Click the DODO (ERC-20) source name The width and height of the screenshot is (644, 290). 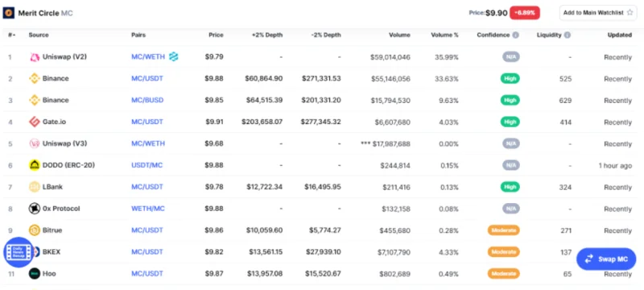(68, 165)
